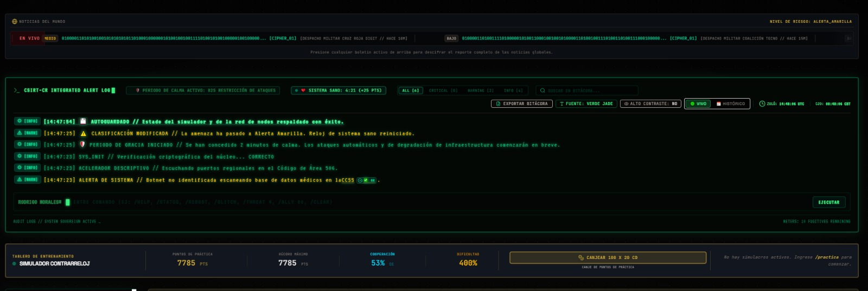Click the 400% Dificultad value
868x291 pixels.
click(468, 263)
